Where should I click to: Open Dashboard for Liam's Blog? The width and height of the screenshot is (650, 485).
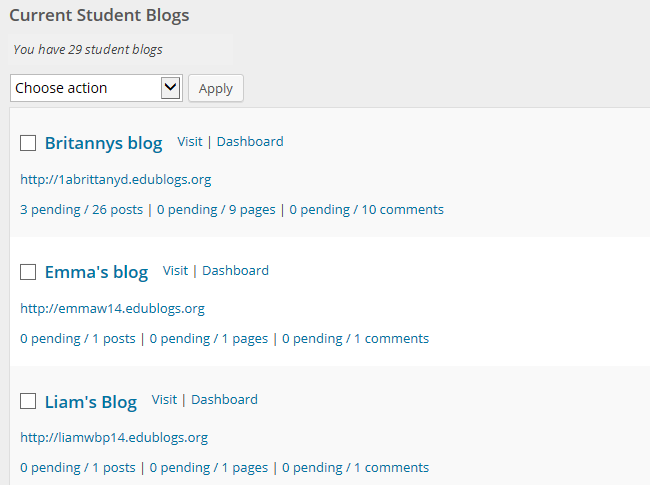[x=224, y=400]
